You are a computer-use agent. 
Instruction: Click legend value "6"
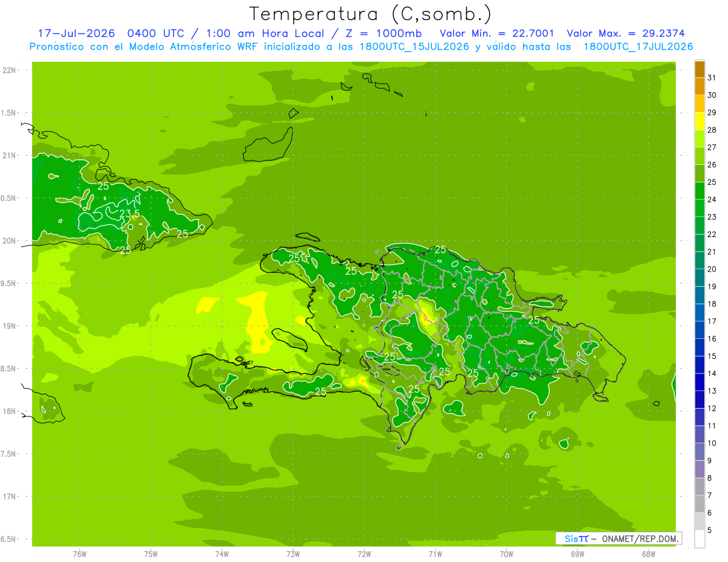click(x=710, y=513)
